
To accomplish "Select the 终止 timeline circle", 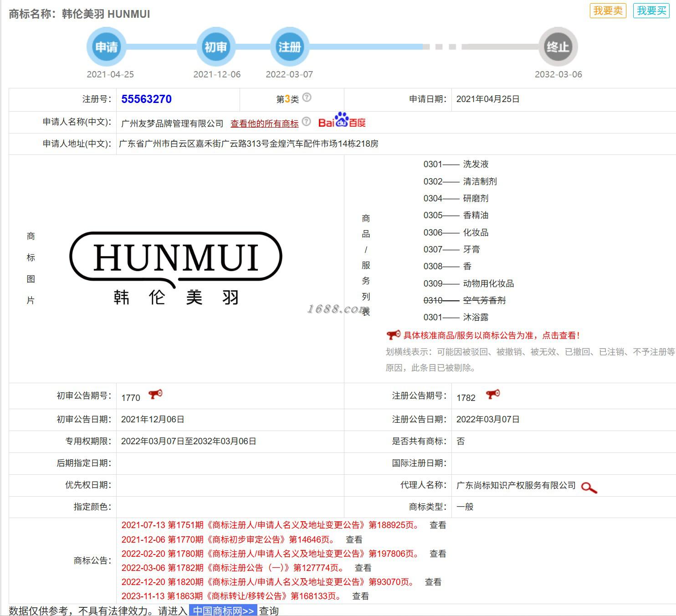I will click(558, 46).
